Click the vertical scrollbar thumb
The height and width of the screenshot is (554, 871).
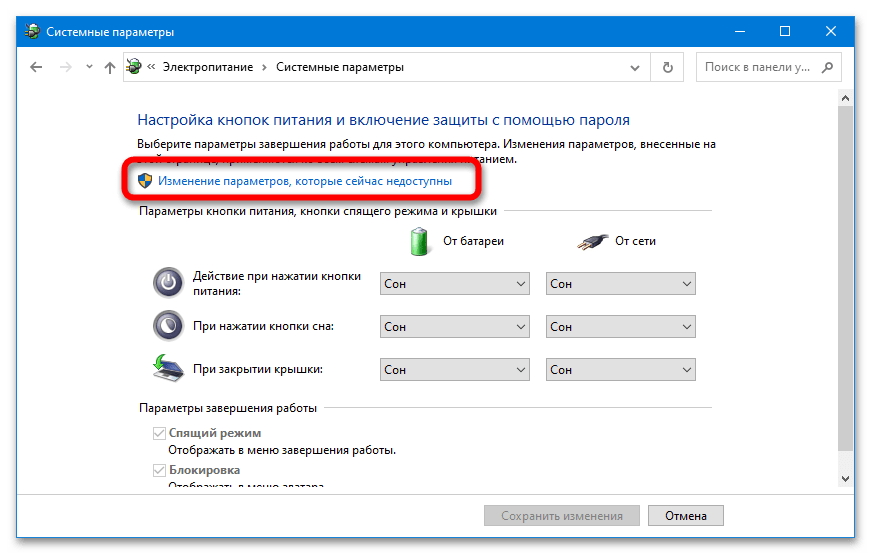(845, 278)
